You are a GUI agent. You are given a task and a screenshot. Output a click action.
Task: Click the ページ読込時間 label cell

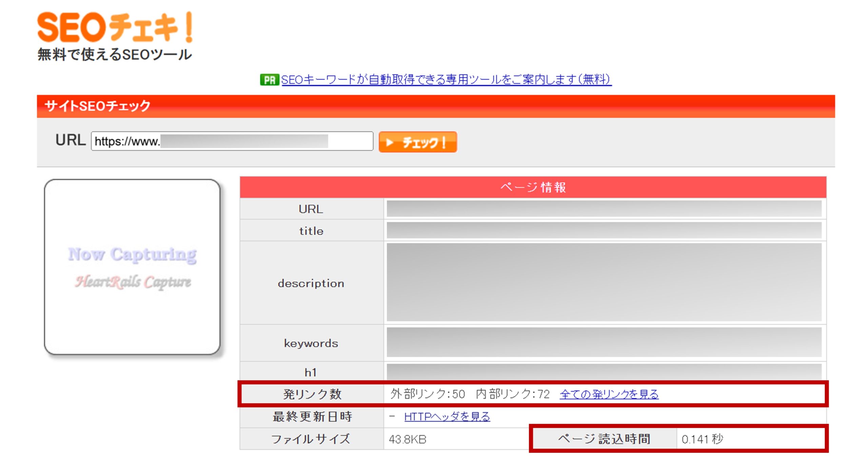604,439
